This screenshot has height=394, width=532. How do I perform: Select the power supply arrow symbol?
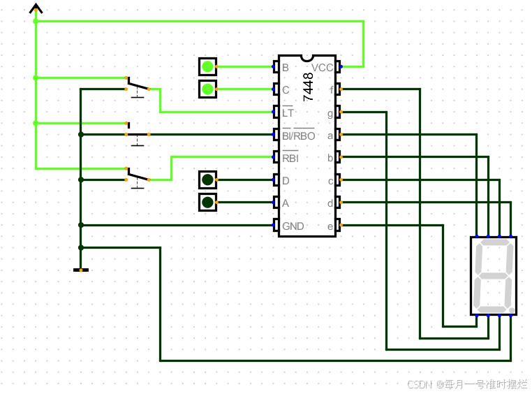point(36,8)
